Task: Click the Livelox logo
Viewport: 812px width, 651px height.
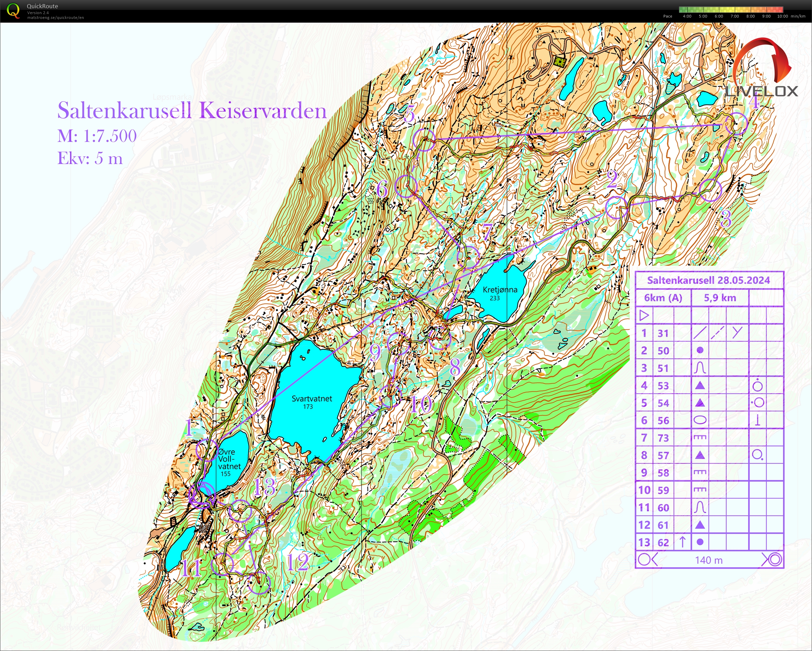Action: point(762,68)
